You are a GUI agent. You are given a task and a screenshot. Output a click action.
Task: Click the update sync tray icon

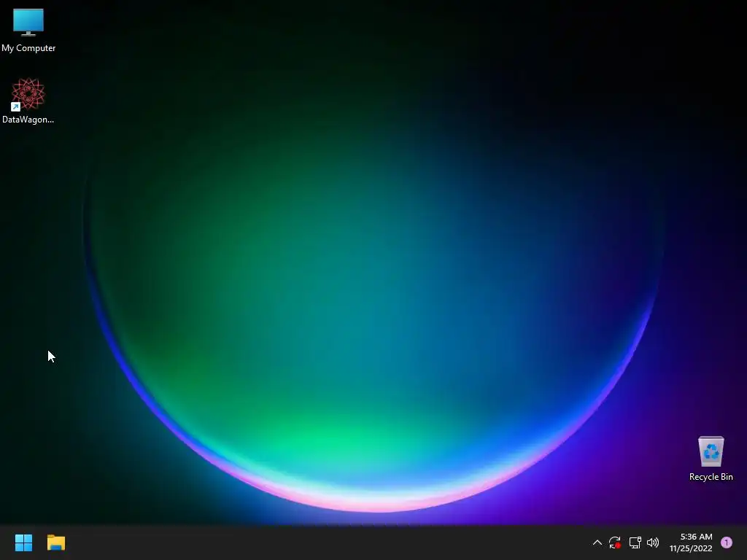tap(614, 542)
